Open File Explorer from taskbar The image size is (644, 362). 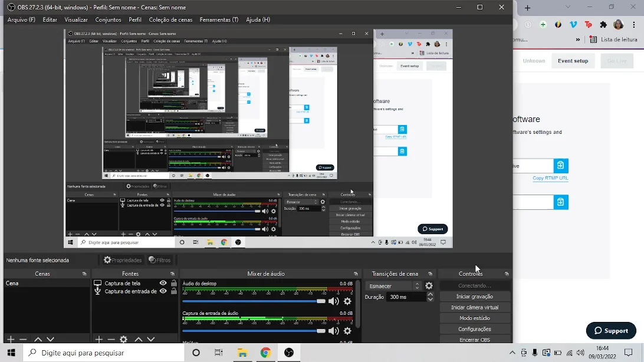point(242,353)
